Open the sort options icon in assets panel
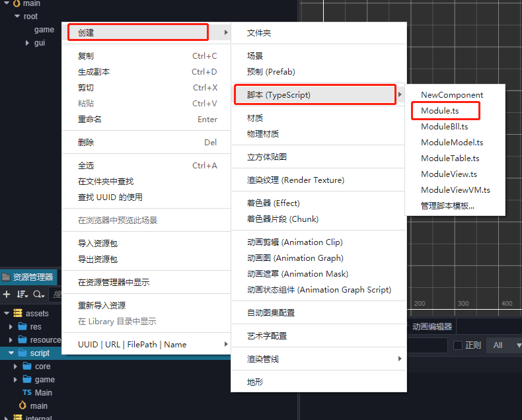The image size is (522, 420). pyautogui.click(x=22, y=295)
